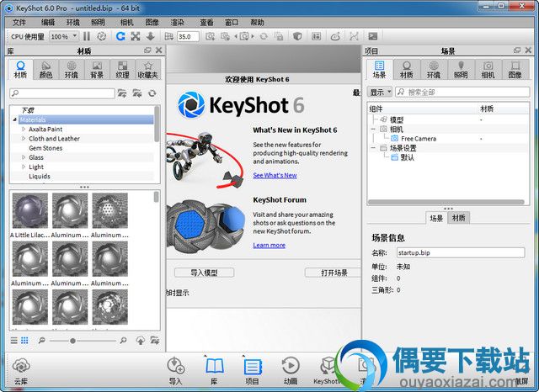The image size is (539, 392).
Task: Click the zoom-out magnifier beside thumbnail slider
Action: tap(41, 340)
